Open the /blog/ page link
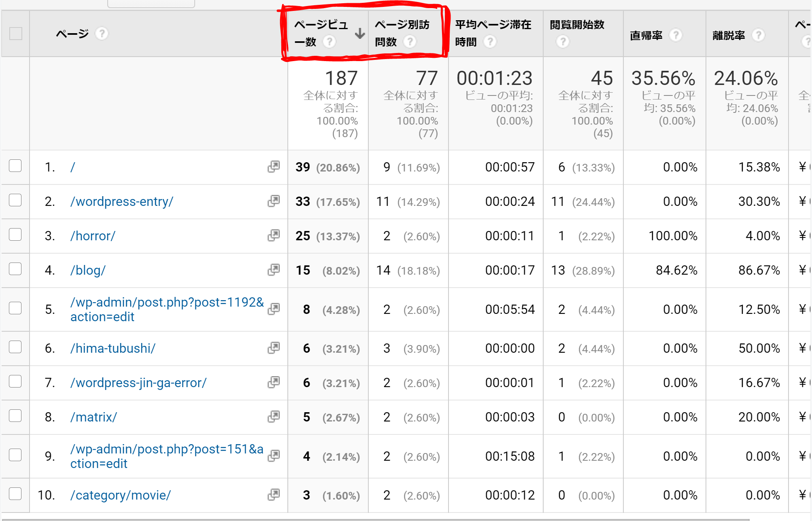This screenshot has width=812, height=521. click(x=88, y=270)
